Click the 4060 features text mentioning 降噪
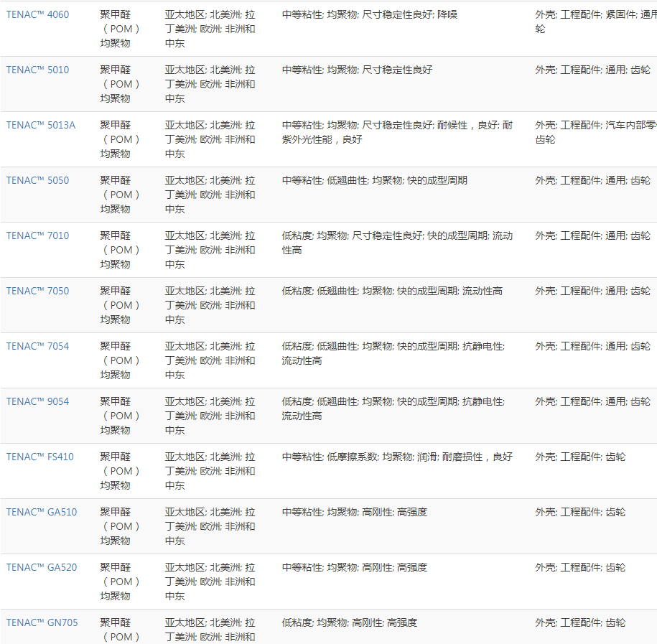 pos(370,14)
